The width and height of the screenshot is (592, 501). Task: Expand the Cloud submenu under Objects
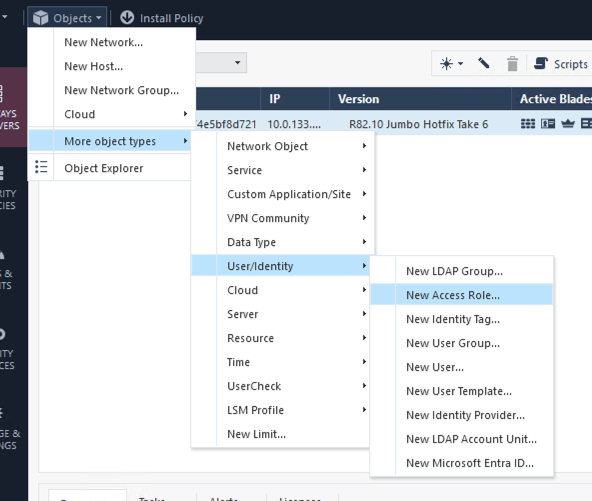coord(112,114)
